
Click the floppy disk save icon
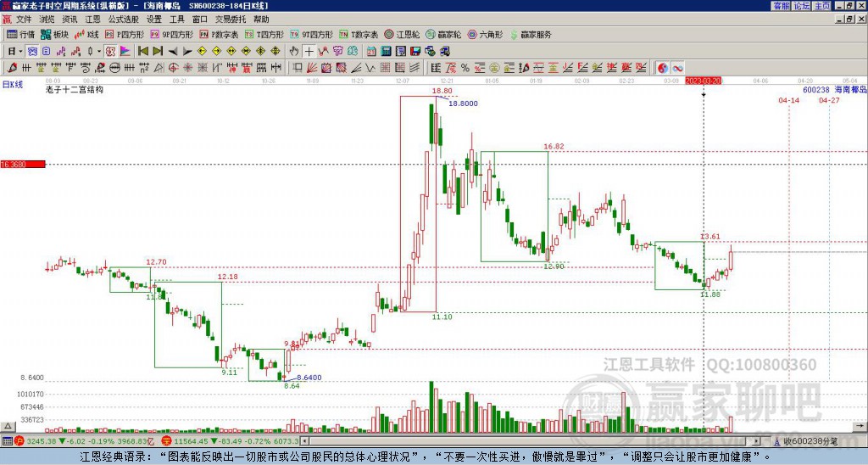[415, 52]
